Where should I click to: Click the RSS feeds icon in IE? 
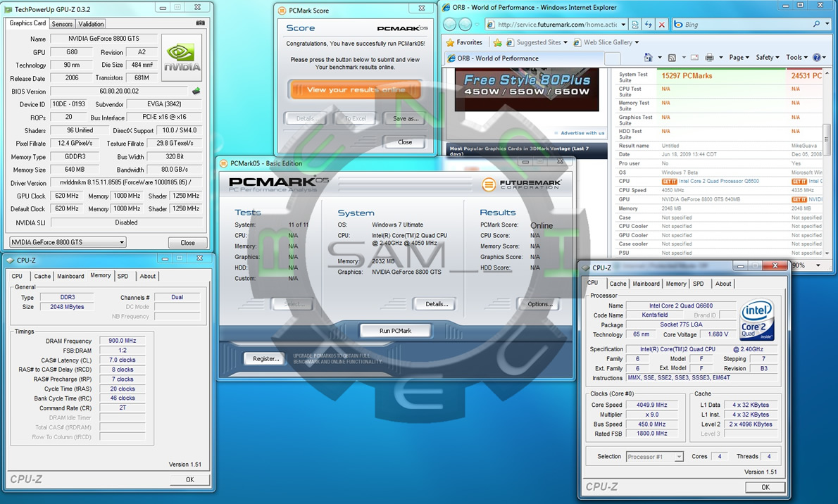coord(672,57)
